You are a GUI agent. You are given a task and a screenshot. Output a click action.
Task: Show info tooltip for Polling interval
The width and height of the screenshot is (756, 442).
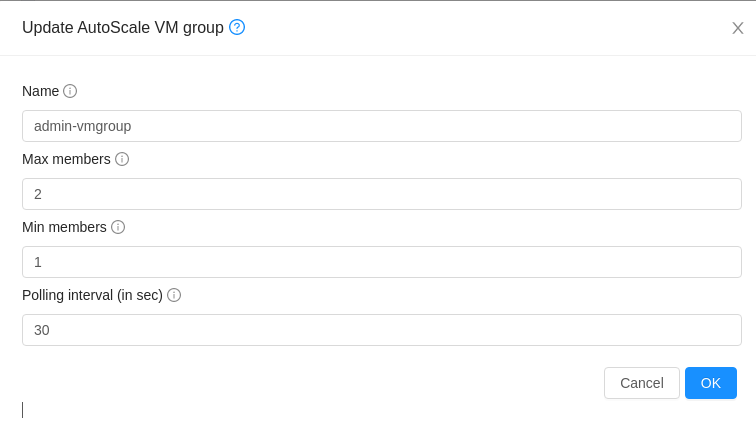(174, 295)
